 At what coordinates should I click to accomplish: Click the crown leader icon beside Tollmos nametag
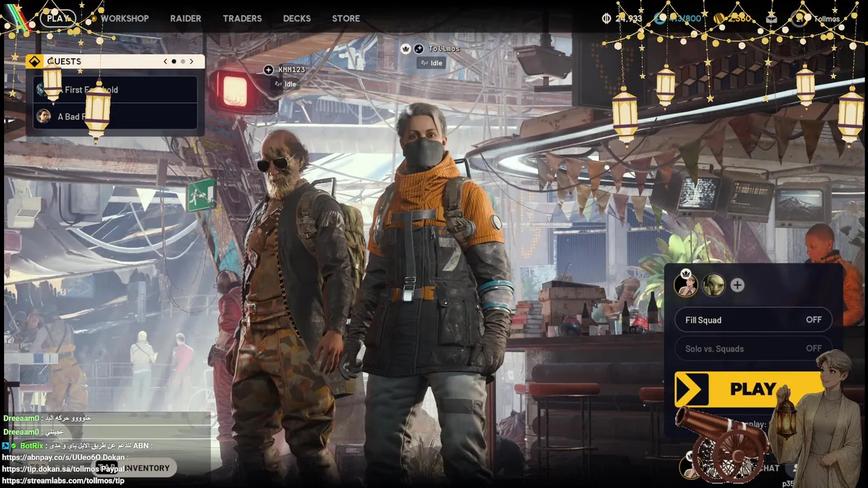pyautogui.click(x=406, y=49)
